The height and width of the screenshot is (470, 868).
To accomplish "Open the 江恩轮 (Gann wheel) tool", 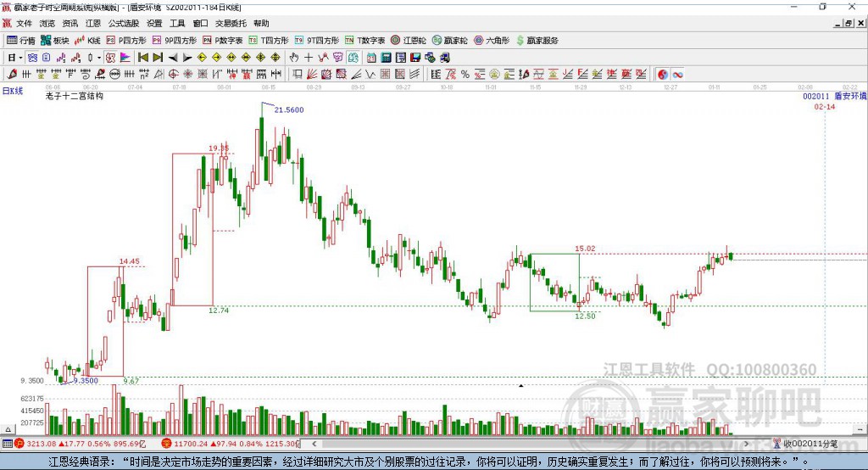I will click(409, 41).
